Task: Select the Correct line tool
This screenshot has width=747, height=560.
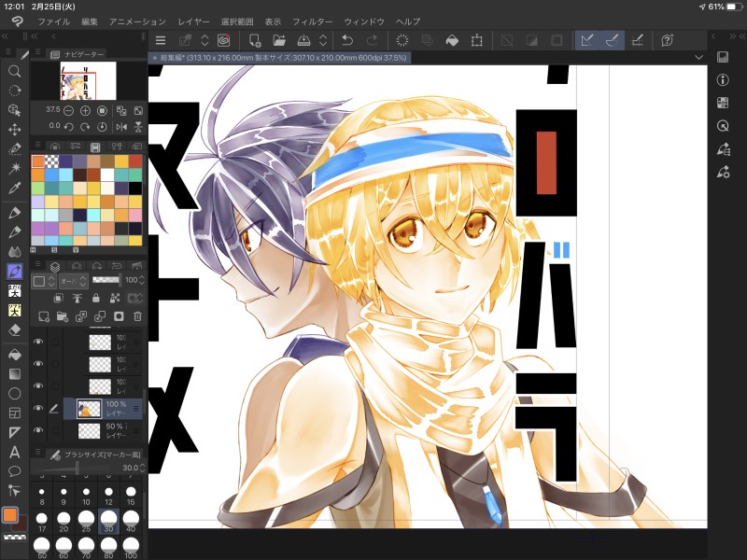Action: point(14,491)
